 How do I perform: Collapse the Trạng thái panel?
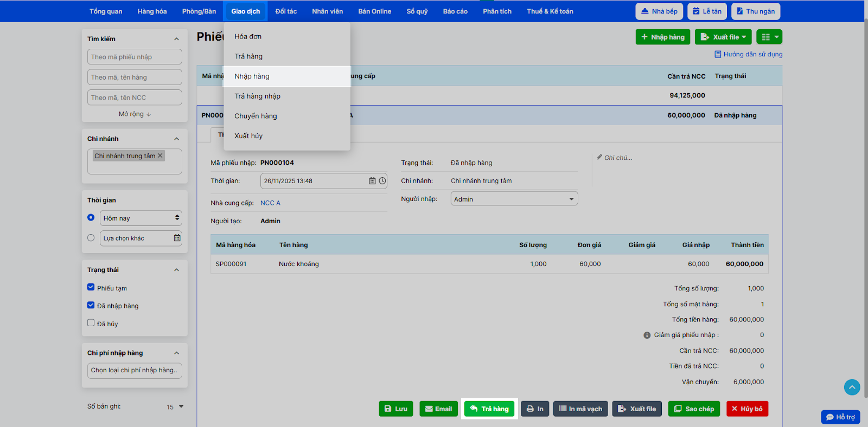(176, 270)
